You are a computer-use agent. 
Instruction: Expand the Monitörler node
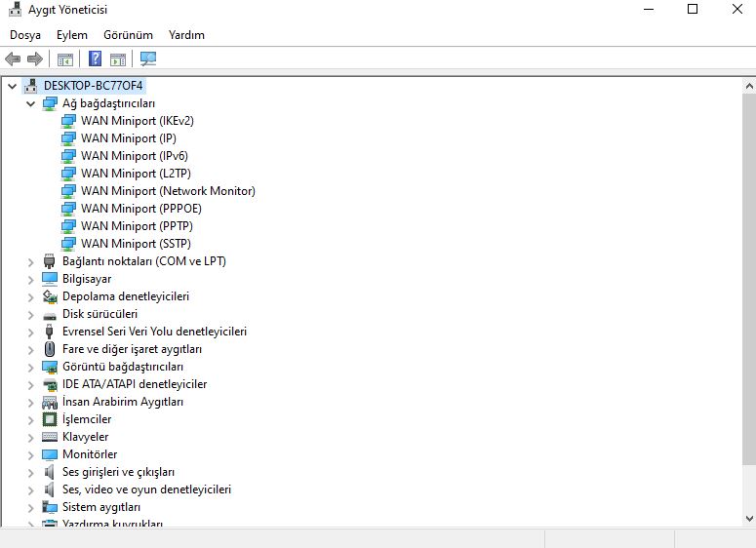coord(31,455)
